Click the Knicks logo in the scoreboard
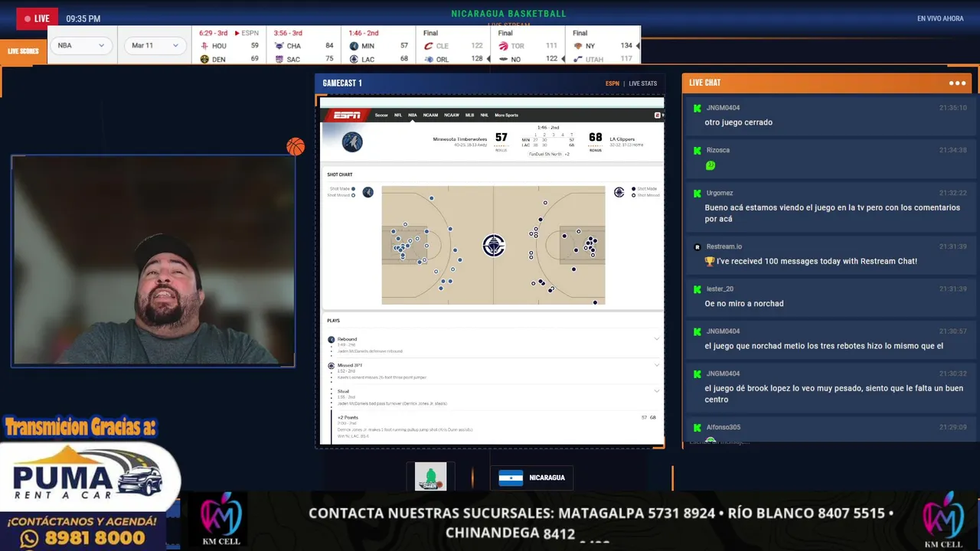The height and width of the screenshot is (551, 980). click(578, 46)
